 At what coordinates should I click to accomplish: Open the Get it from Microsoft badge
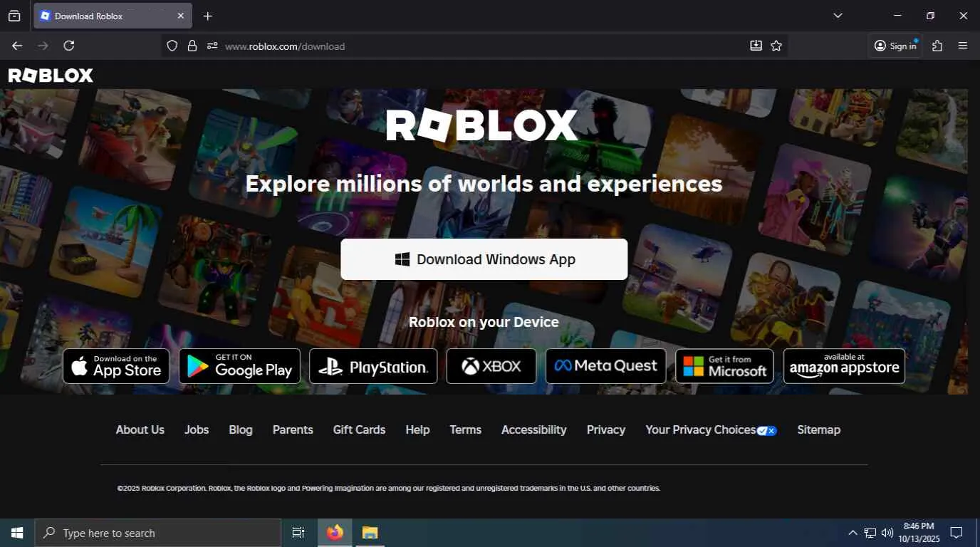725,366
